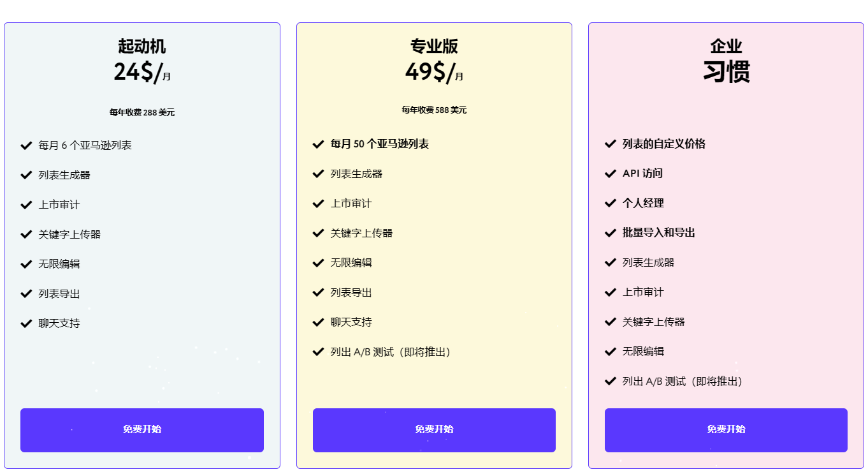Click 无限编辑 feature in 专业版 plan

coord(351,263)
